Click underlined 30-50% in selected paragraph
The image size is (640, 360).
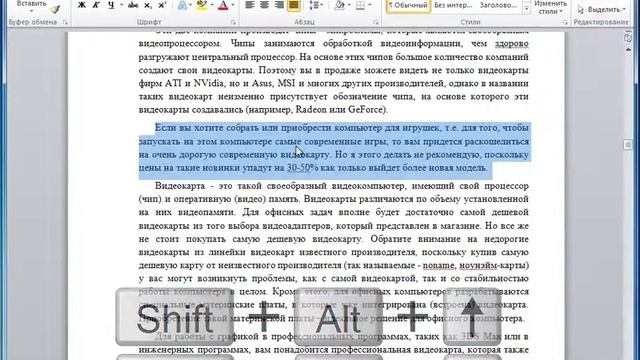click(302, 168)
